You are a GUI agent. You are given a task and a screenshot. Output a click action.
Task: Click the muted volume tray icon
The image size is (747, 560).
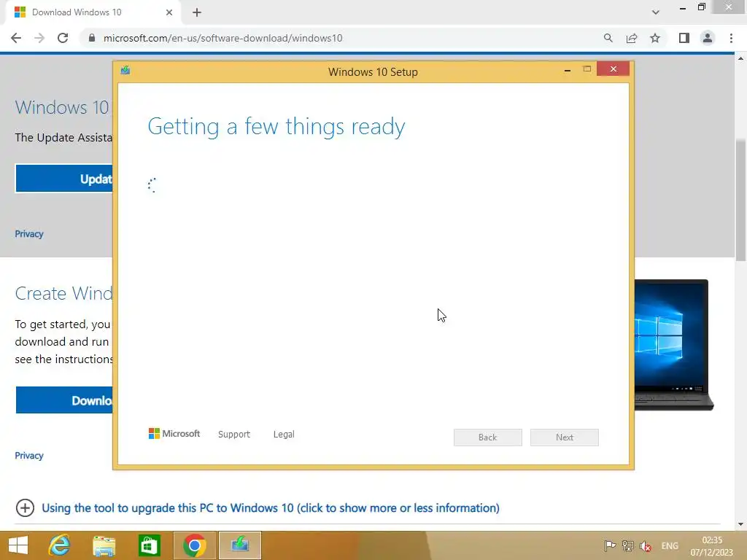(646, 545)
